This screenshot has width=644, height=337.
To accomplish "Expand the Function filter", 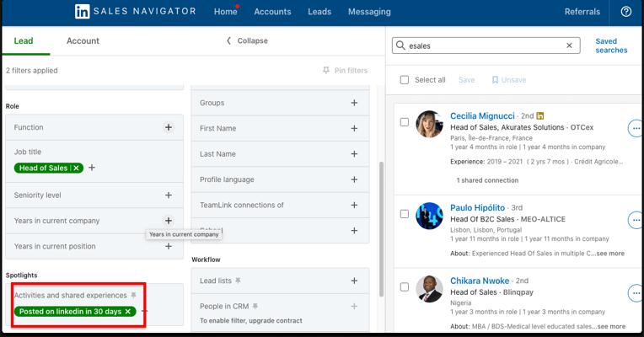I will (169, 127).
